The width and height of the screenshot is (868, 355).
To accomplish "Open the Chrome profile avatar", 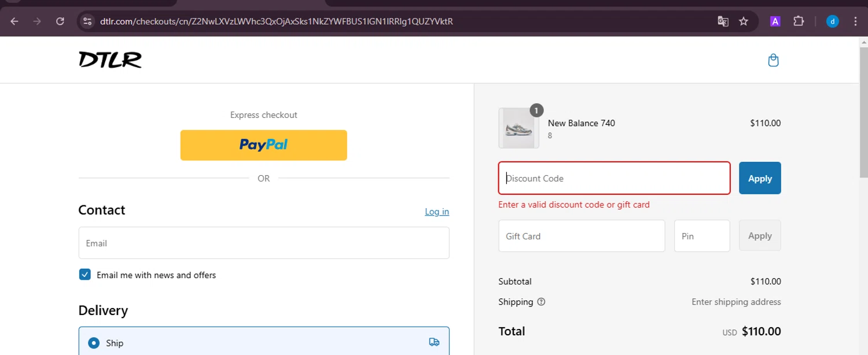I will pos(832,21).
